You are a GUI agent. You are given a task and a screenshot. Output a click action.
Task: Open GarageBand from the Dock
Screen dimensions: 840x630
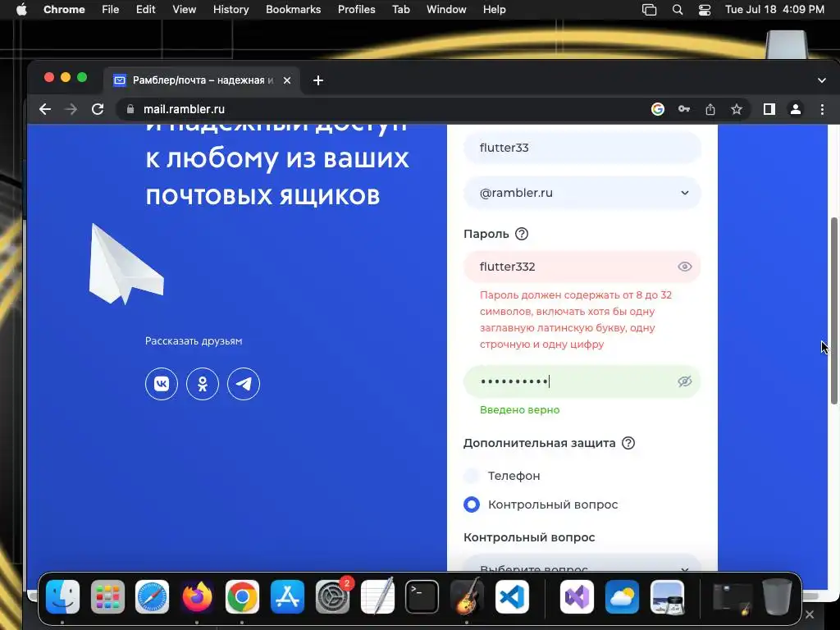(467, 596)
